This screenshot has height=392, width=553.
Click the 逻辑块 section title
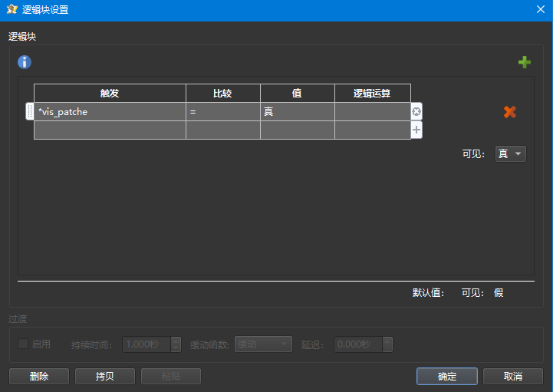click(22, 37)
